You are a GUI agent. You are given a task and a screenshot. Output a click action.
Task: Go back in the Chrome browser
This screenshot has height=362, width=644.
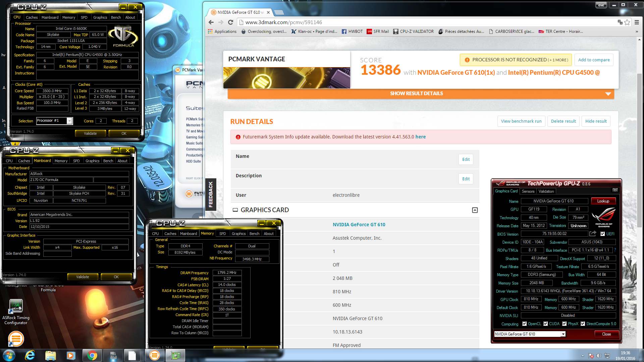coord(211,22)
